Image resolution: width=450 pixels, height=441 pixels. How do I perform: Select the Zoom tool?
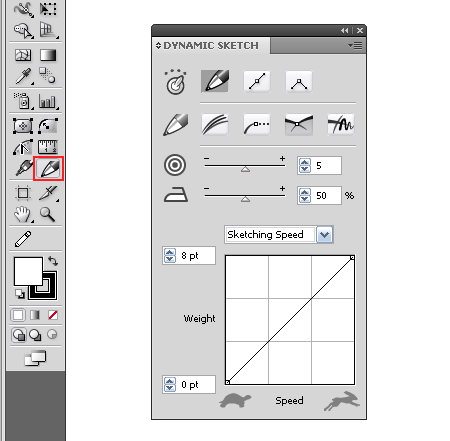pos(47,214)
